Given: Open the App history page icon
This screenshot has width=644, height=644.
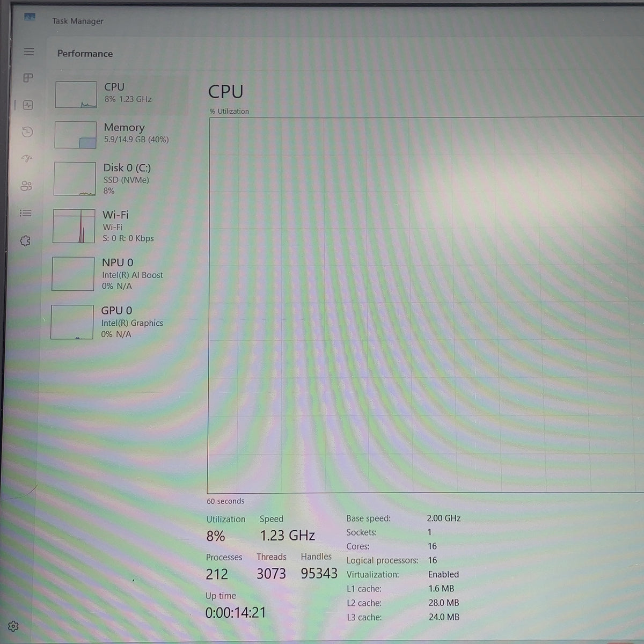Looking at the screenshot, I should [x=27, y=131].
